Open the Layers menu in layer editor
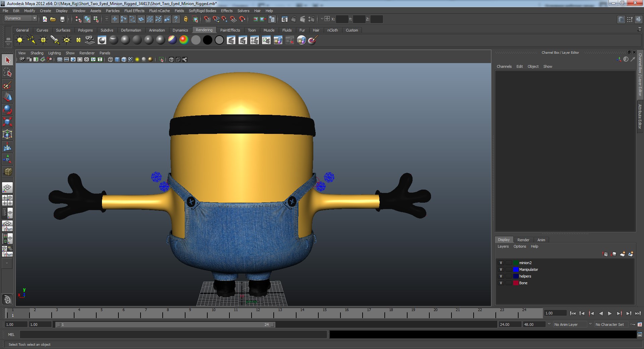 tap(503, 246)
